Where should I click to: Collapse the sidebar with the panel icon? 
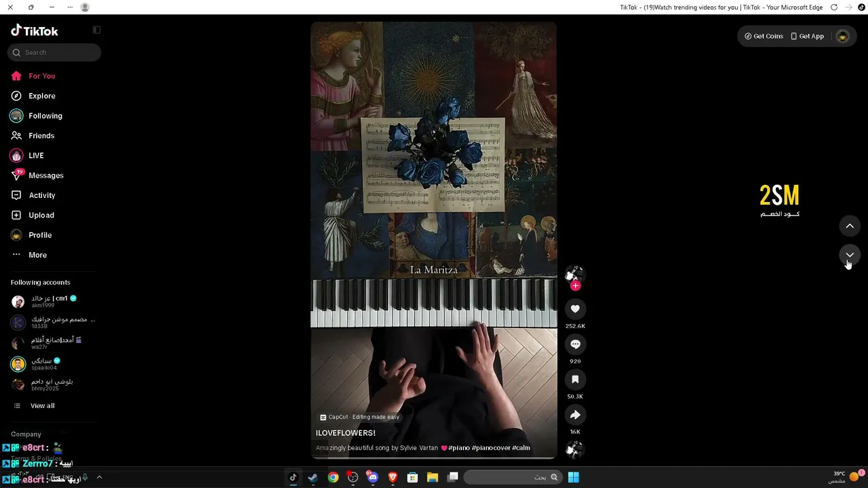(97, 30)
